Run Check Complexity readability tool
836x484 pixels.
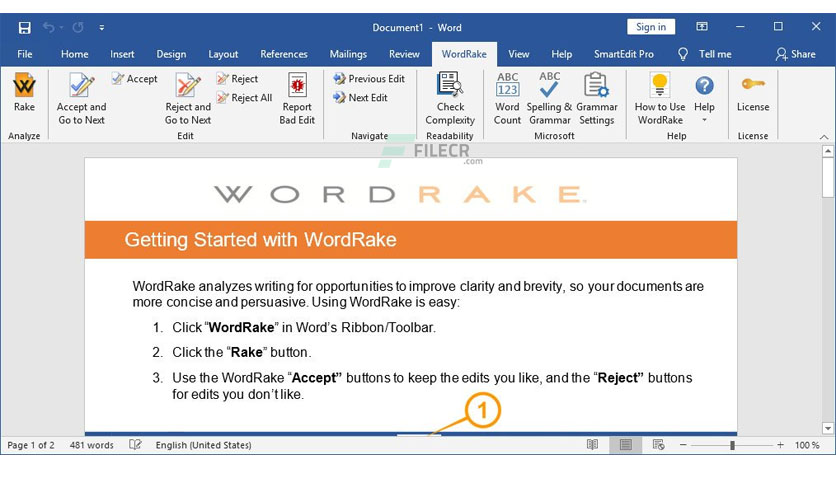click(450, 99)
